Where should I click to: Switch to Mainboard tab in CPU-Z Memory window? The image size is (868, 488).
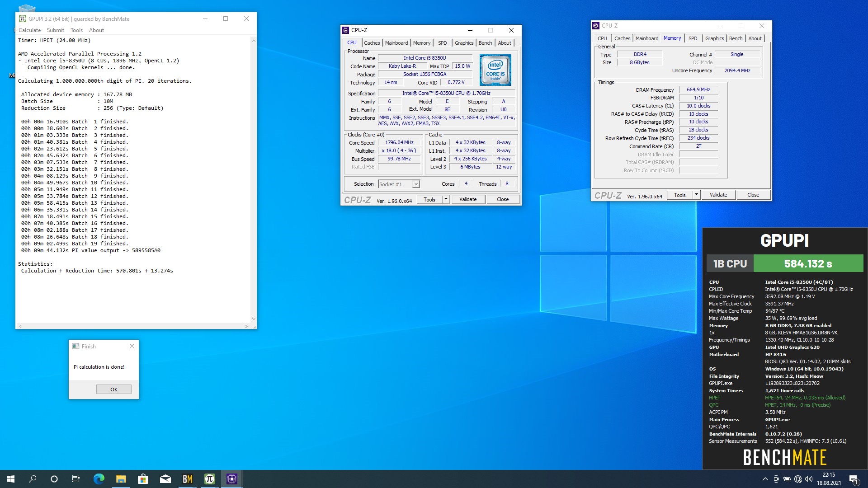(x=647, y=38)
